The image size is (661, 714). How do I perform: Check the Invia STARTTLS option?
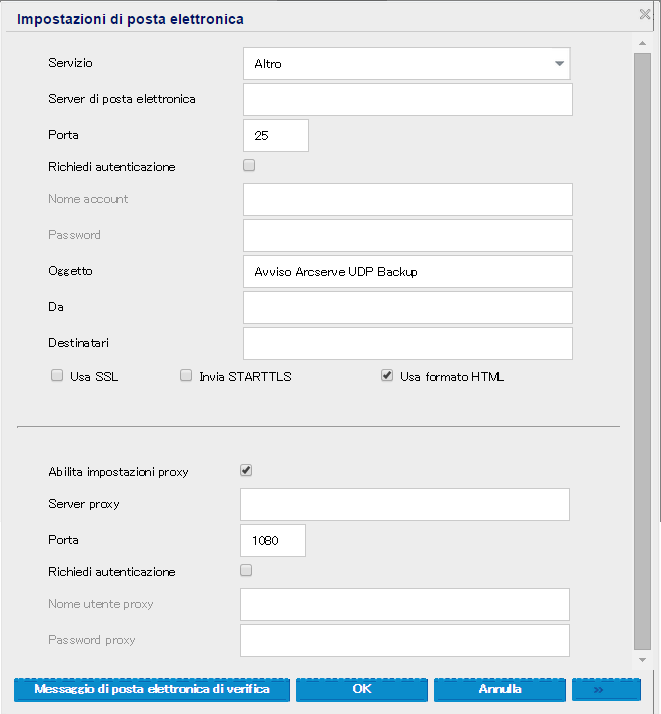(186, 377)
